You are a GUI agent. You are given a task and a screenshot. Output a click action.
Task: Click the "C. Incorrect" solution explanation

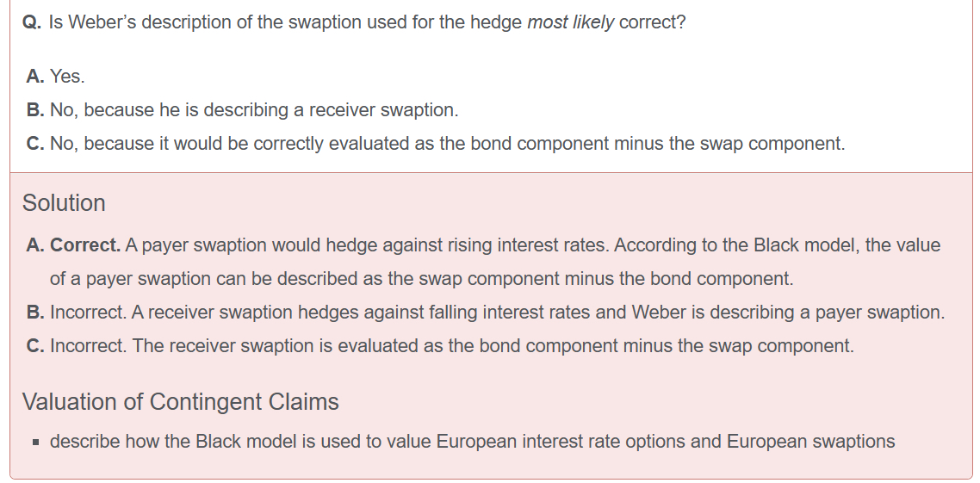(x=439, y=346)
